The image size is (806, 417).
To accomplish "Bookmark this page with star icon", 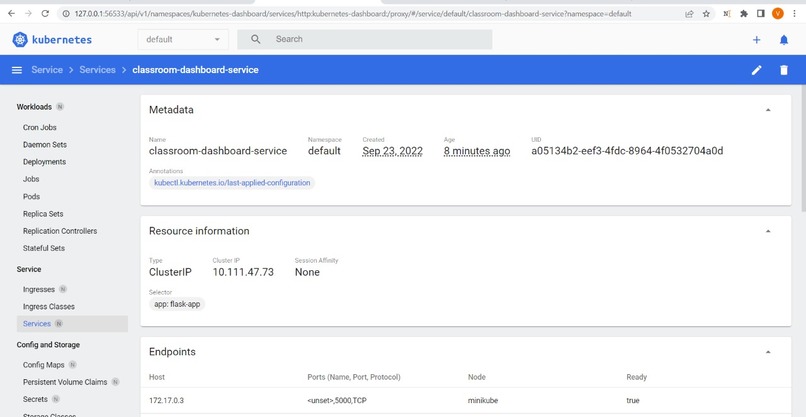I will pos(706,14).
